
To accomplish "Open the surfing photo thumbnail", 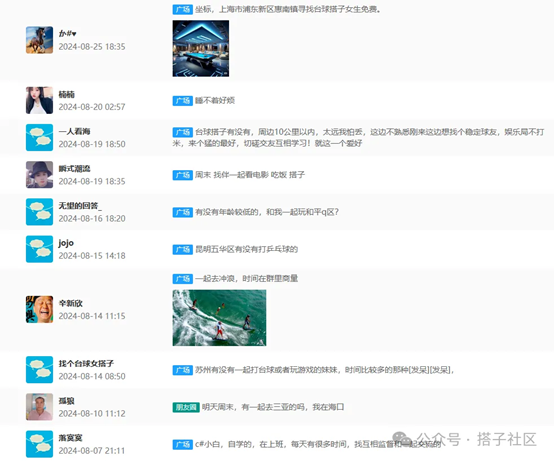I will point(219,318).
